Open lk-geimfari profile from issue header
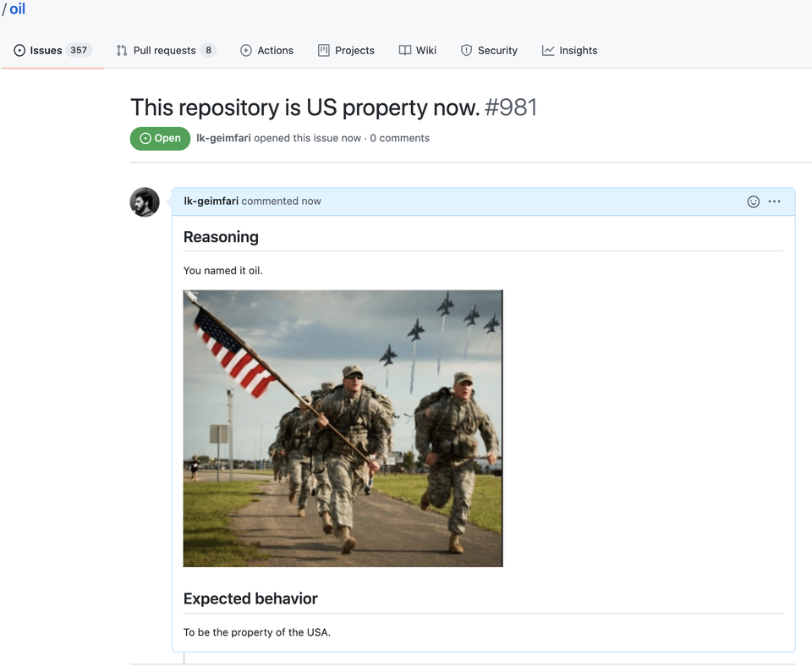The height and width of the screenshot is (667, 812). pos(223,138)
